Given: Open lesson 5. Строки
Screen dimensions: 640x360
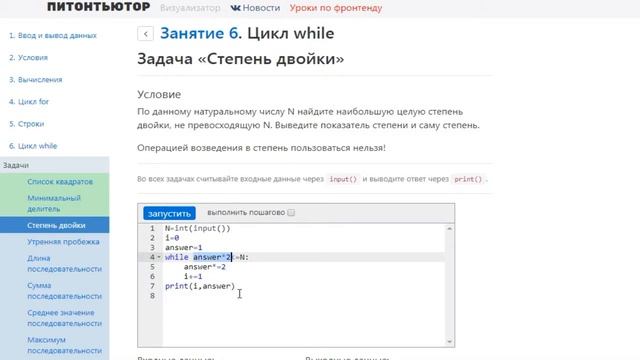Looking at the screenshot, I should [x=27, y=124].
